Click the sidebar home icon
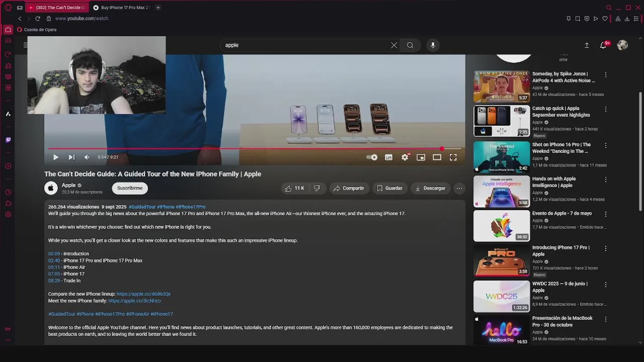The height and width of the screenshot is (362, 644). pos(8,30)
